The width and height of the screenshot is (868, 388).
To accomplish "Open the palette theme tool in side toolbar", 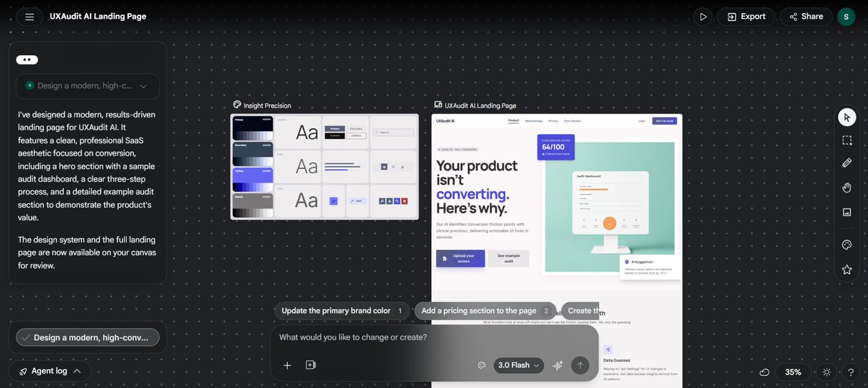I will [847, 245].
